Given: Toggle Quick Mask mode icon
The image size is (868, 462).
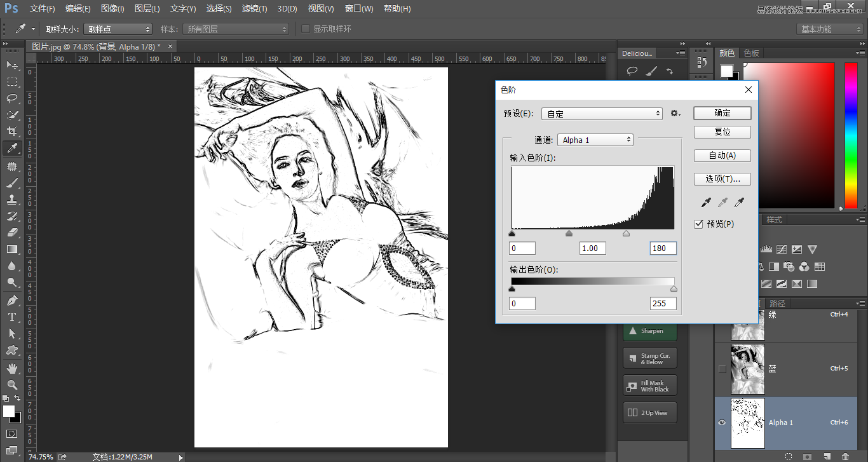Looking at the screenshot, I should pos(12,433).
